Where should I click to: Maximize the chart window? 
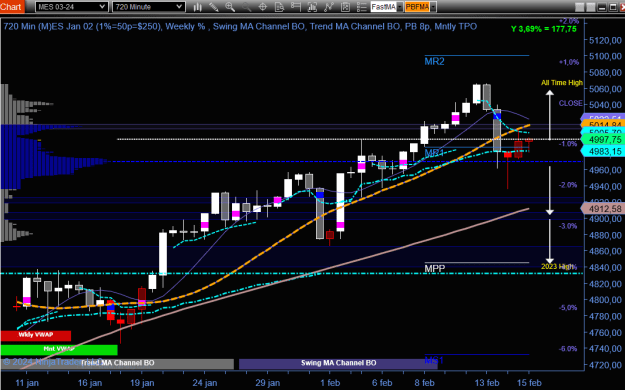[613, 7]
